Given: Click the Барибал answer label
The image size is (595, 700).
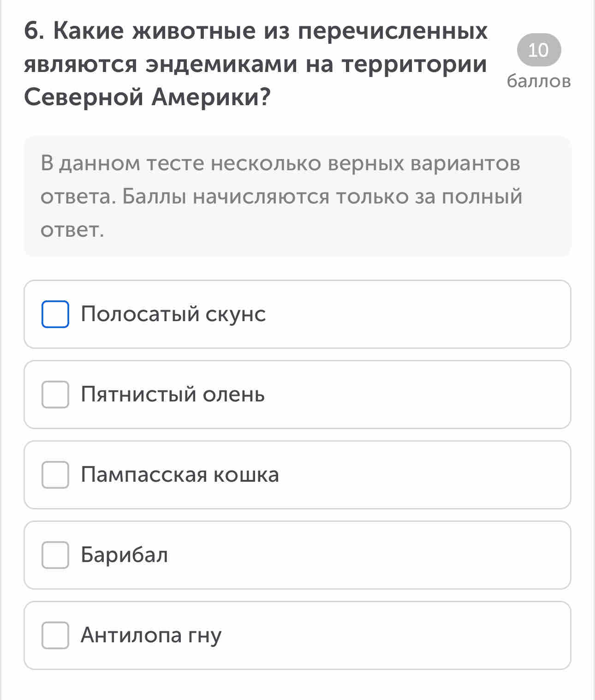Looking at the screenshot, I should 124,555.
